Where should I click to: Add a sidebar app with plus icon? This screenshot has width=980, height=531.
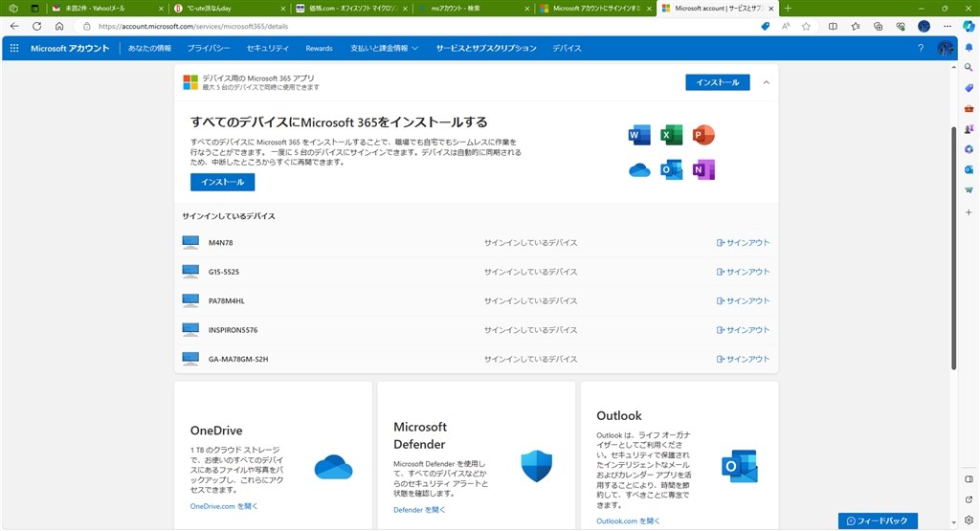969,212
